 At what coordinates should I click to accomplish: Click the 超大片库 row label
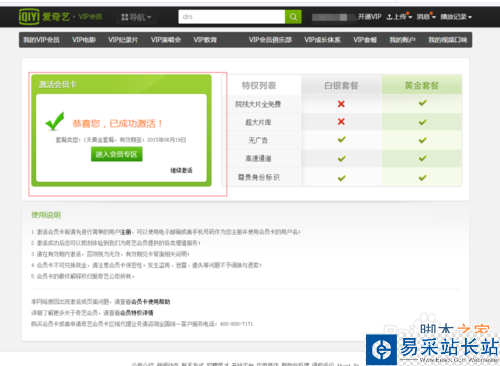[258, 122]
